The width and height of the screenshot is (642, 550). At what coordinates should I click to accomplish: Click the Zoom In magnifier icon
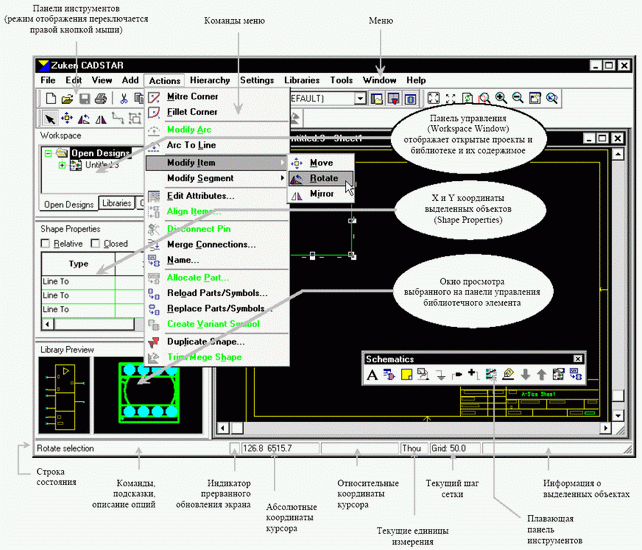tap(501, 98)
